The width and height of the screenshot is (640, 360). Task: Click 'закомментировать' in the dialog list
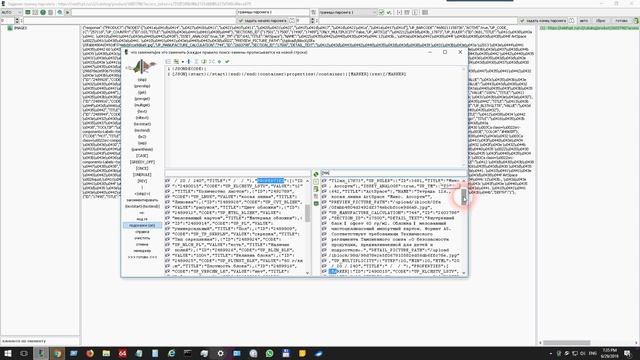click(142, 200)
